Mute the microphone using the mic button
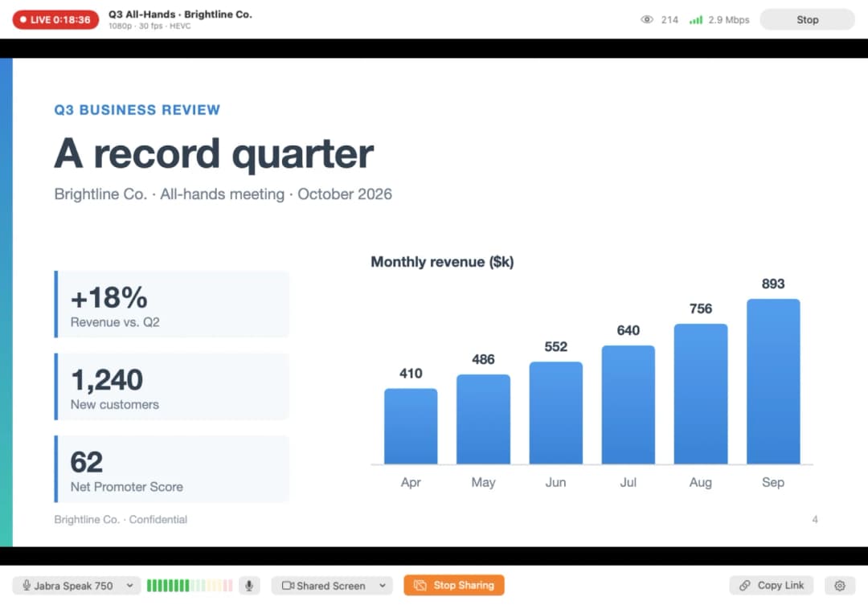This screenshot has width=868, height=605. click(x=249, y=586)
